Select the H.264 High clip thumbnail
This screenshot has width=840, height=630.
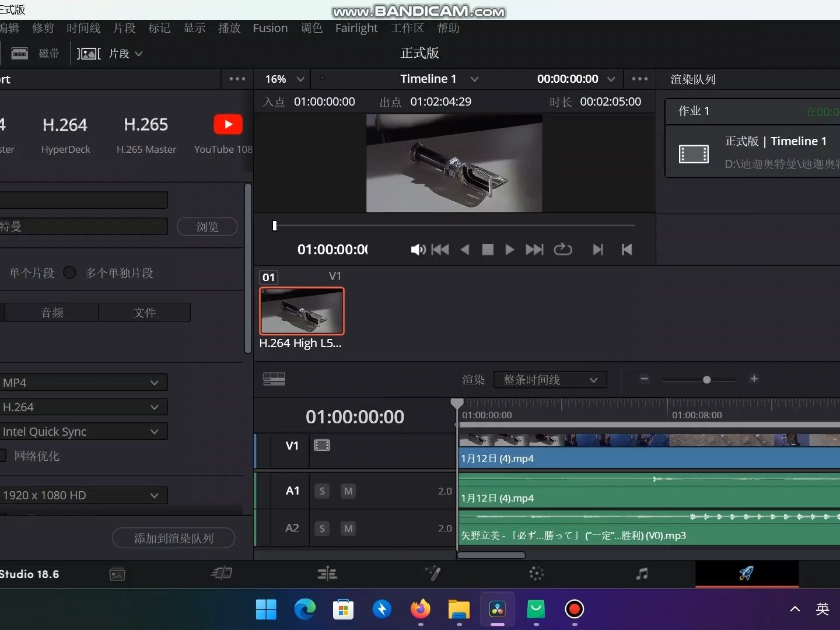[x=302, y=311]
